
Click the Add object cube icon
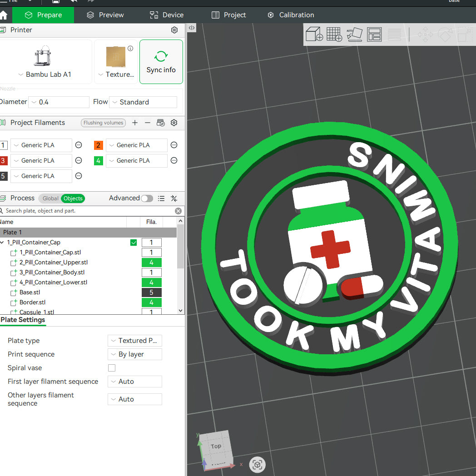pos(314,35)
